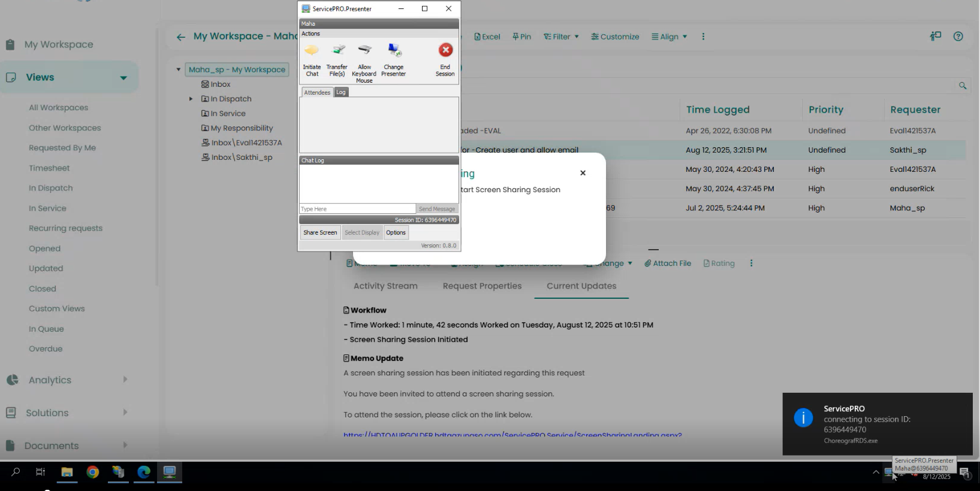End the screen sharing session
The height and width of the screenshot is (491, 980).
pyautogui.click(x=445, y=51)
